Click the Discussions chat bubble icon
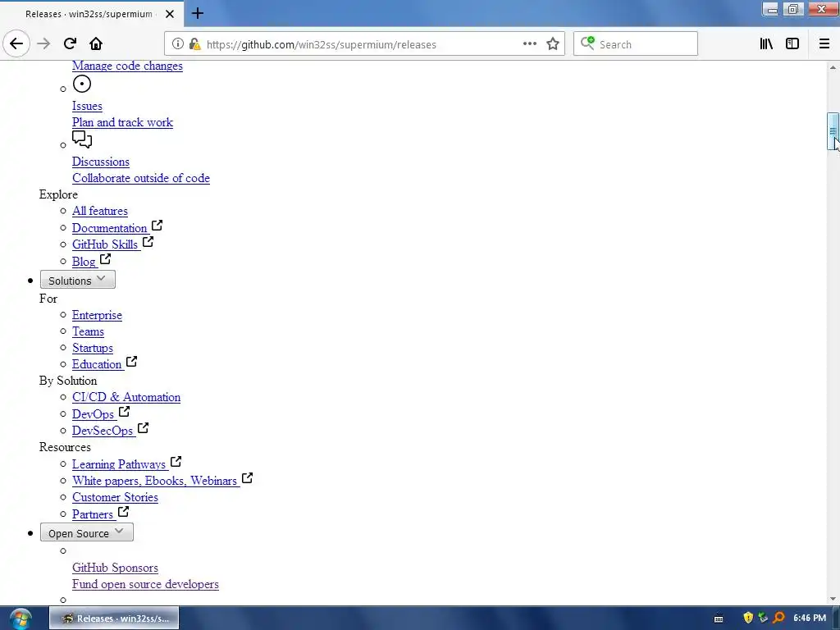Screen dimensions: 840x630 tap(82, 139)
